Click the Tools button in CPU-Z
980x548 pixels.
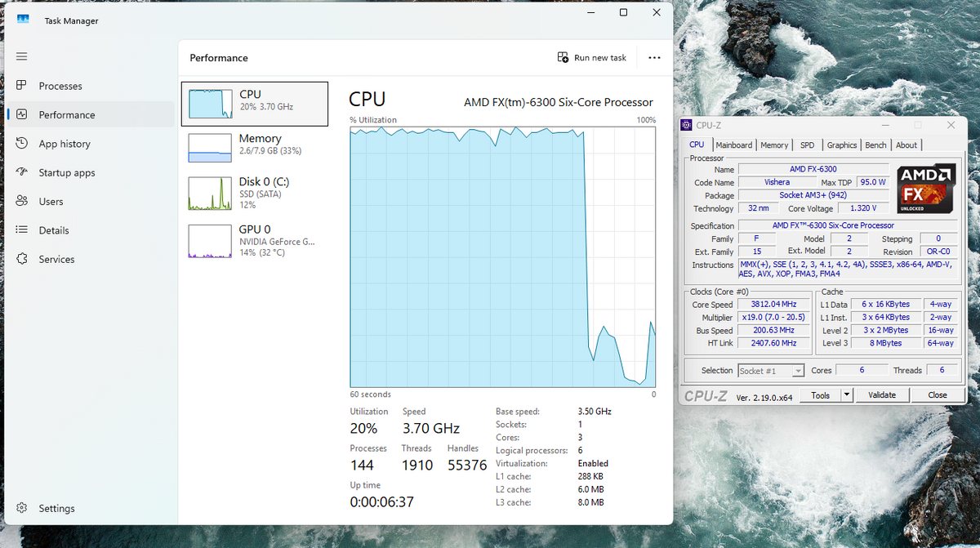click(820, 394)
